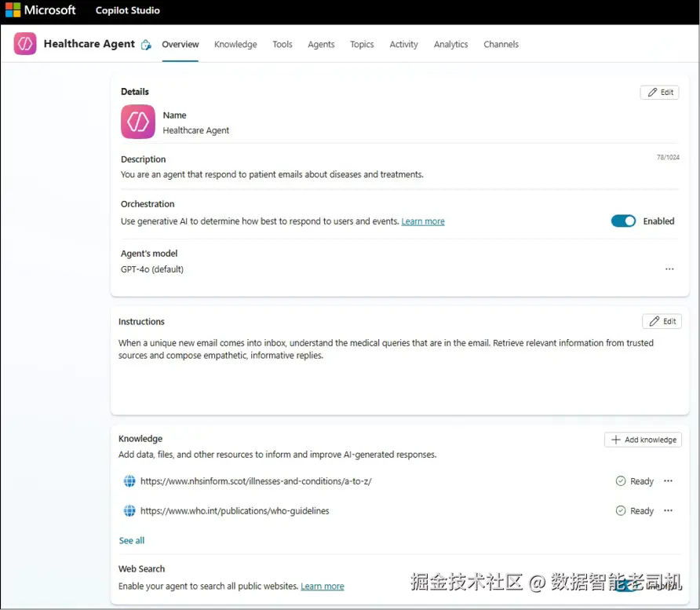Click the description text about patient emails
The width and height of the screenshot is (700, 610).
pos(272,174)
